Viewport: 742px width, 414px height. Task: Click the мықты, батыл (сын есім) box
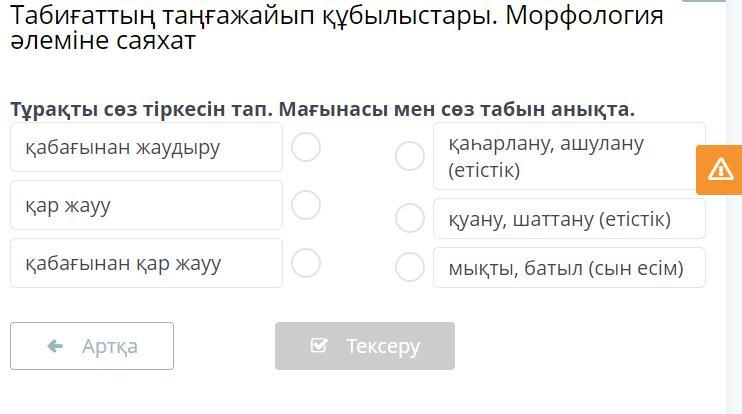569,268
